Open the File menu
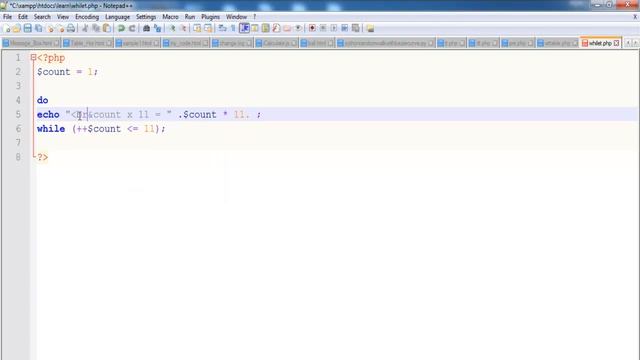Viewport: 640px width, 360px height. [x=7, y=17]
